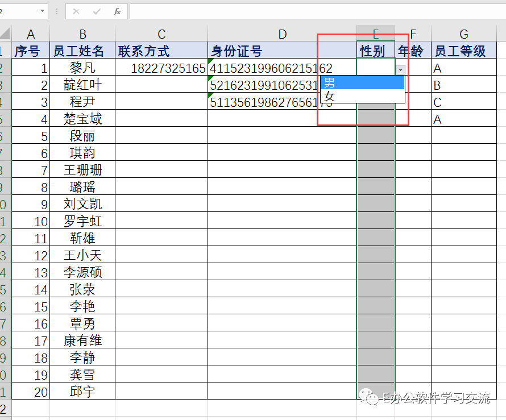Viewport: 506px width, 420px height.
Task: Select column D header
Action: coord(282,34)
